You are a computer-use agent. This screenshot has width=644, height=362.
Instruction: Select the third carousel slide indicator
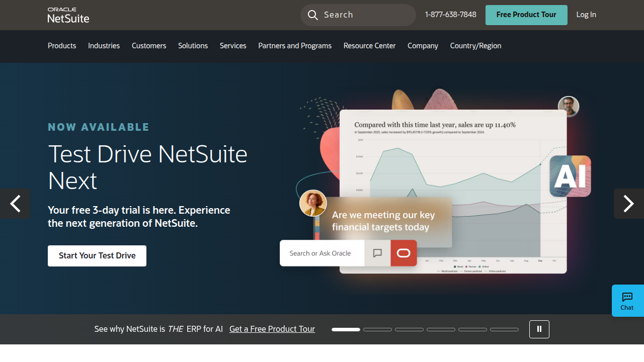(x=409, y=329)
